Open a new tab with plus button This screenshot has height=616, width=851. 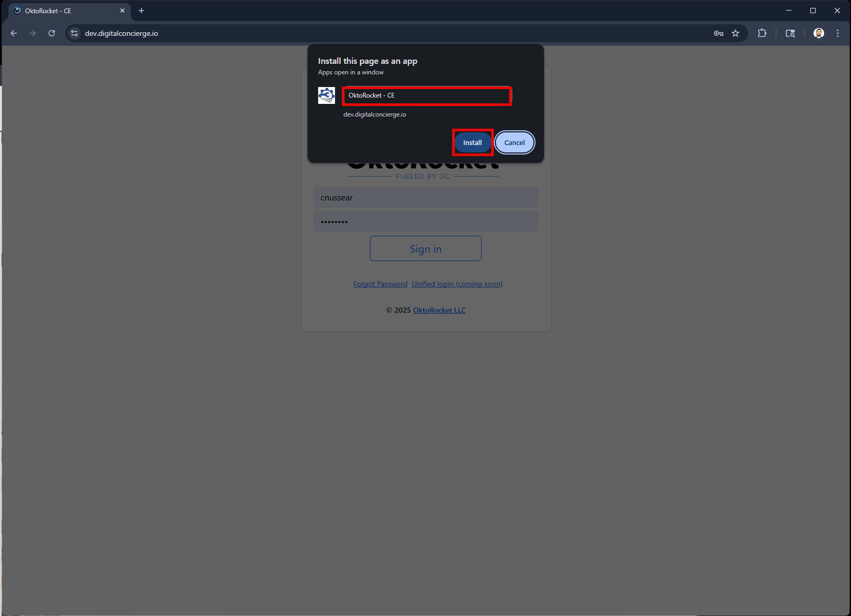(x=141, y=11)
